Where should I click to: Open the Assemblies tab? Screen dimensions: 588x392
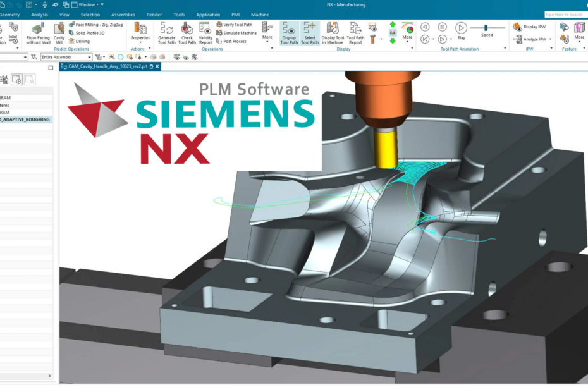(x=123, y=15)
